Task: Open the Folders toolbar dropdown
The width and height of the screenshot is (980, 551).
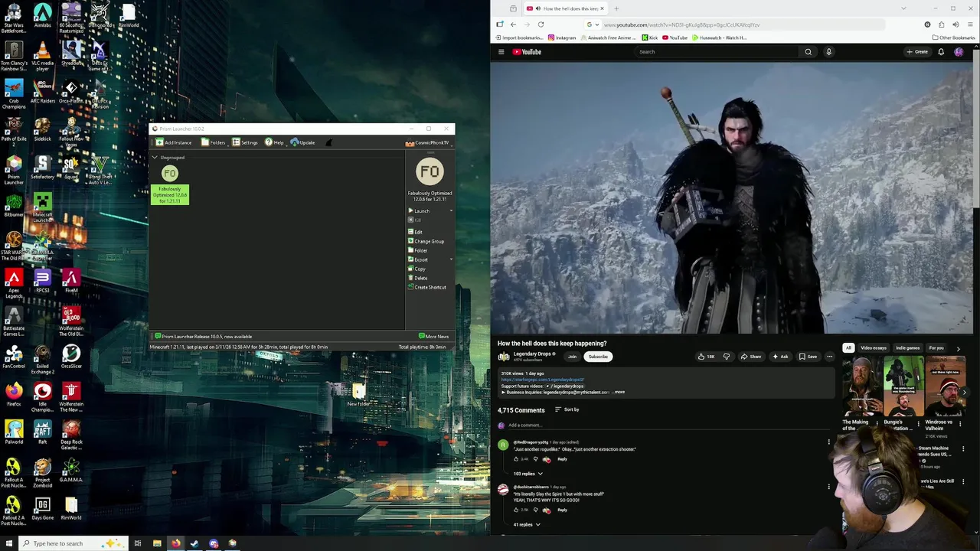Action: (214, 142)
